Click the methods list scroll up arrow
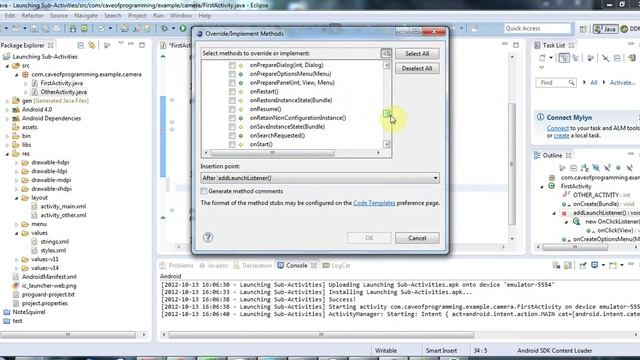This screenshot has height=360, width=640. 387,65
